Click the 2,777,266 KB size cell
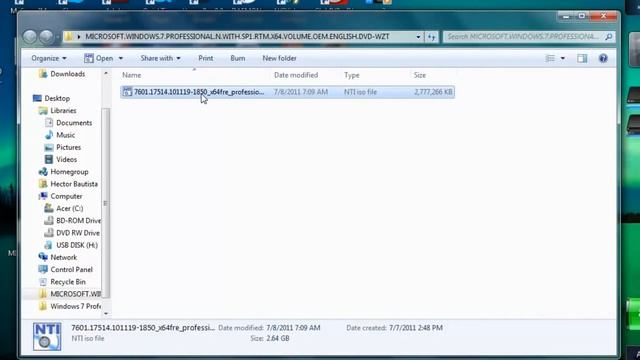 [x=433, y=92]
